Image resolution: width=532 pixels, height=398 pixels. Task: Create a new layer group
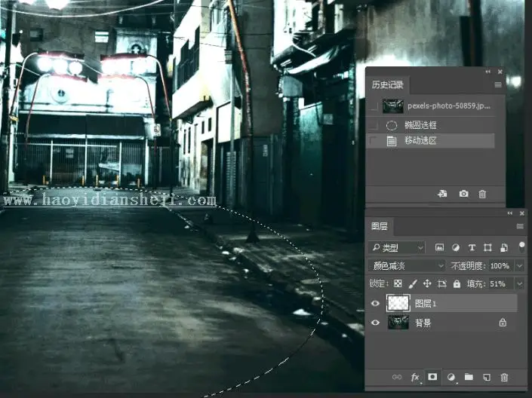pos(469,377)
